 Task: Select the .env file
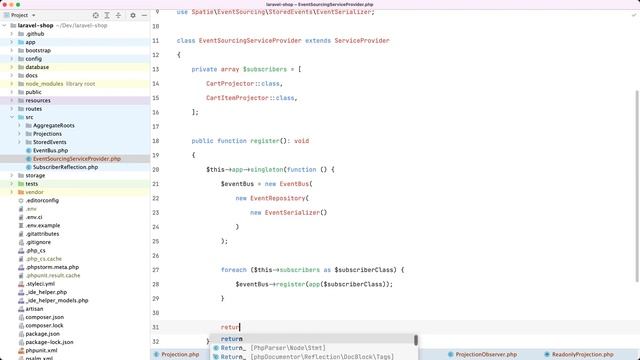[31, 209]
